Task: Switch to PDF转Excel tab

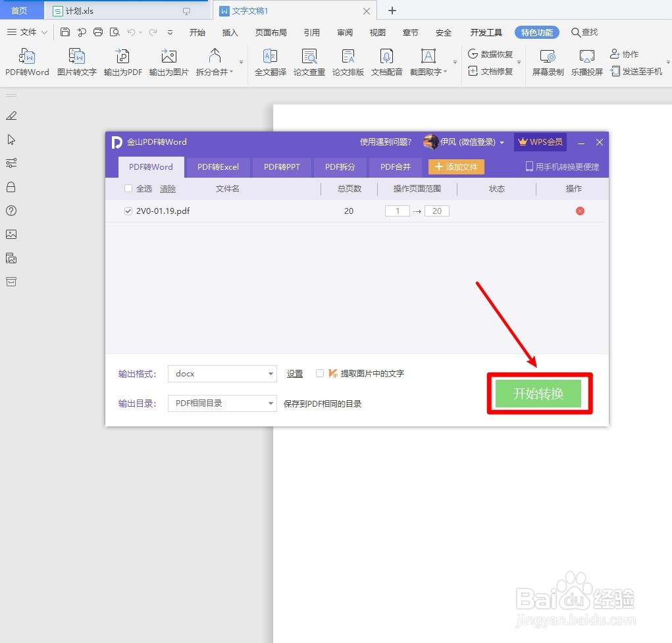Action: [218, 167]
